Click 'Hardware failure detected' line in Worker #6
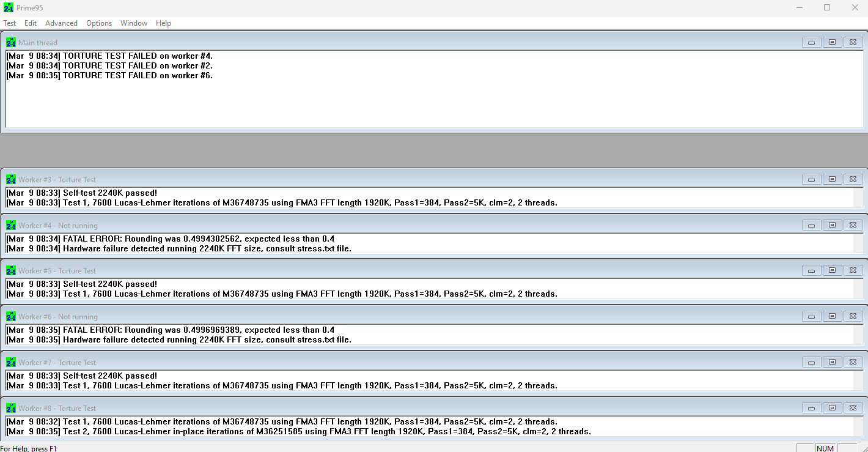 pos(179,339)
